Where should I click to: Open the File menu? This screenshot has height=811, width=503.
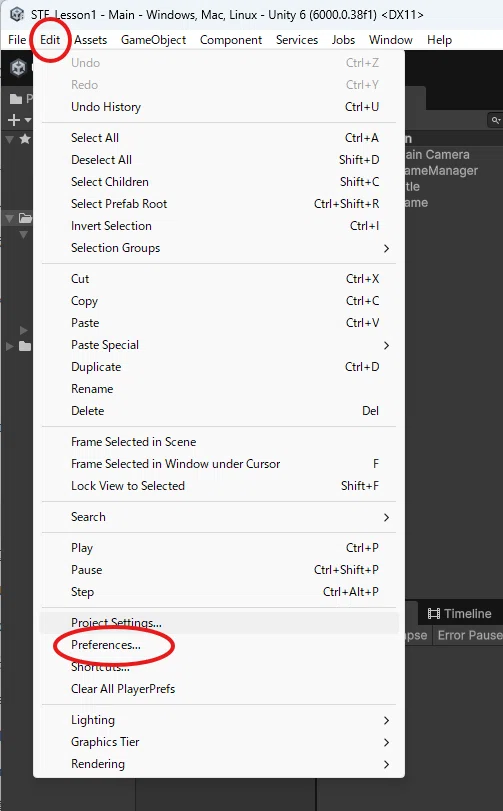(17, 40)
